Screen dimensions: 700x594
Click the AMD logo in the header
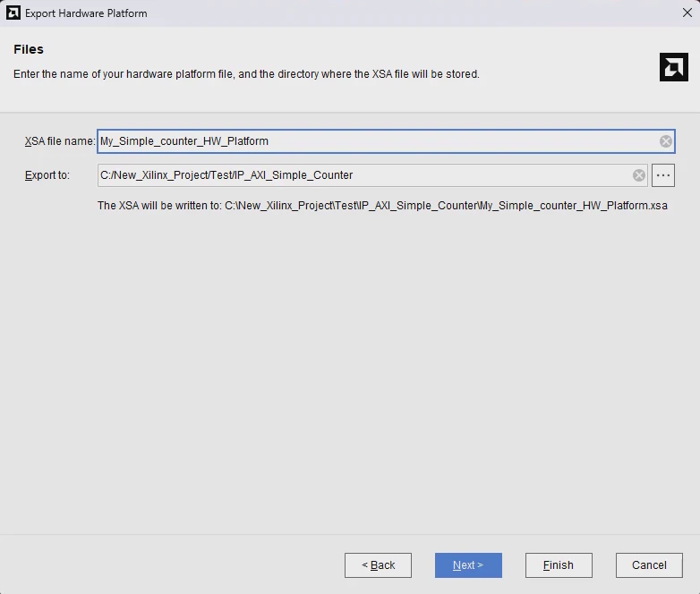[x=674, y=67]
